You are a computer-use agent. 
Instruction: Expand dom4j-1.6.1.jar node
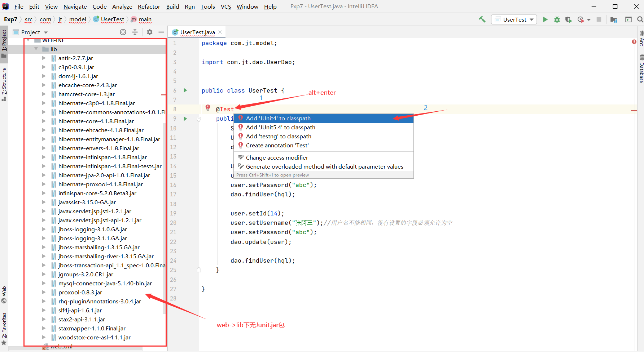(x=44, y=76)
